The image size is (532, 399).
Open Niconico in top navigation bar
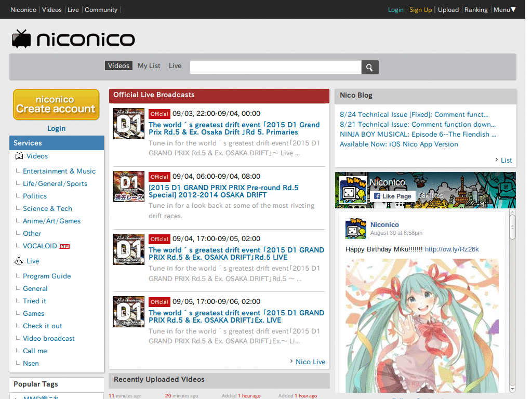click(23, 10)
